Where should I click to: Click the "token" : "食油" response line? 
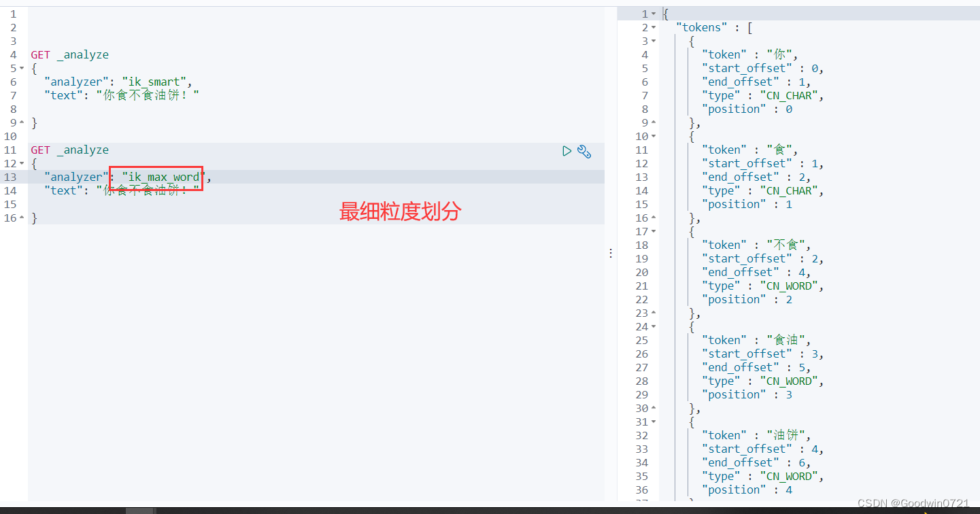tap(756, 340)
